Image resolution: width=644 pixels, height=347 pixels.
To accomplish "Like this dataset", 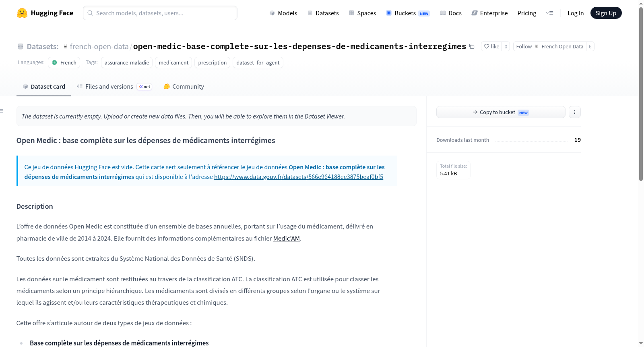I will tap(491, 47).
